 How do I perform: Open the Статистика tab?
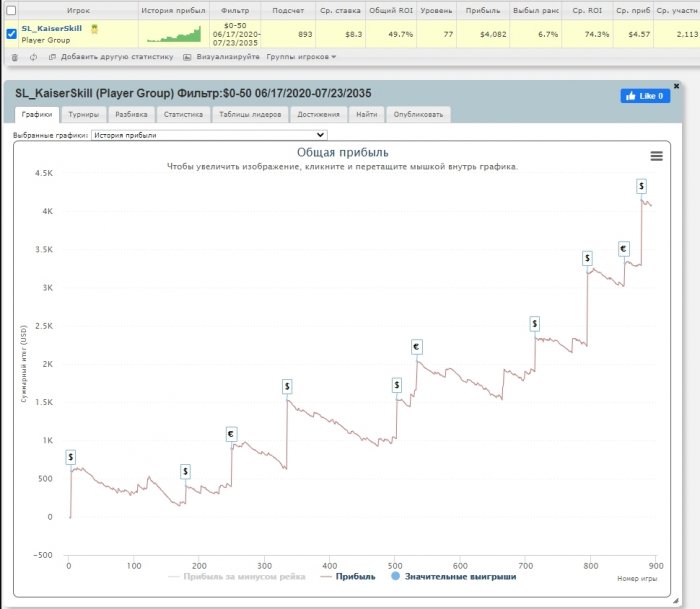point(183,114)
